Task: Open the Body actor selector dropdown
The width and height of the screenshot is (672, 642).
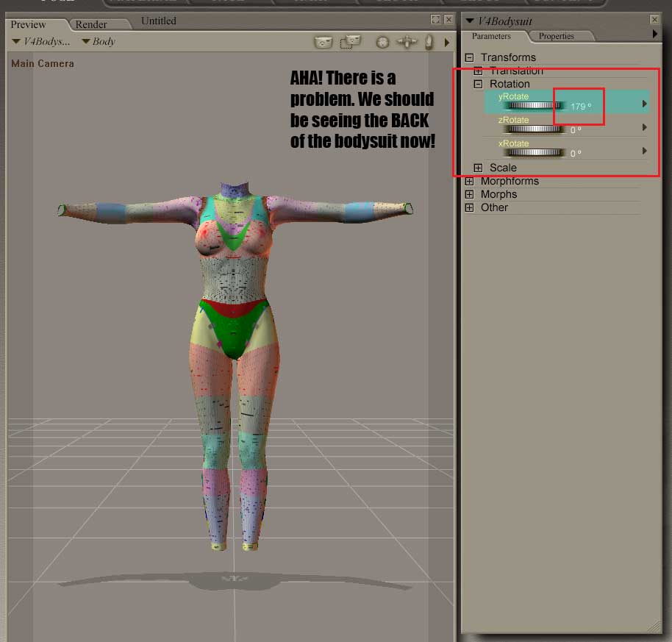Action: (99, 42)
